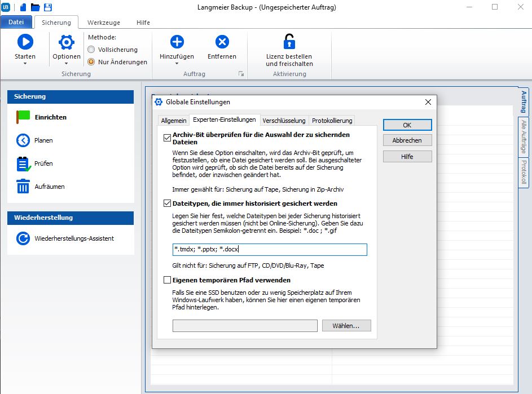Uncheck Dateitypen immer historisiert gesichert
532x394 pixels.
167,203
